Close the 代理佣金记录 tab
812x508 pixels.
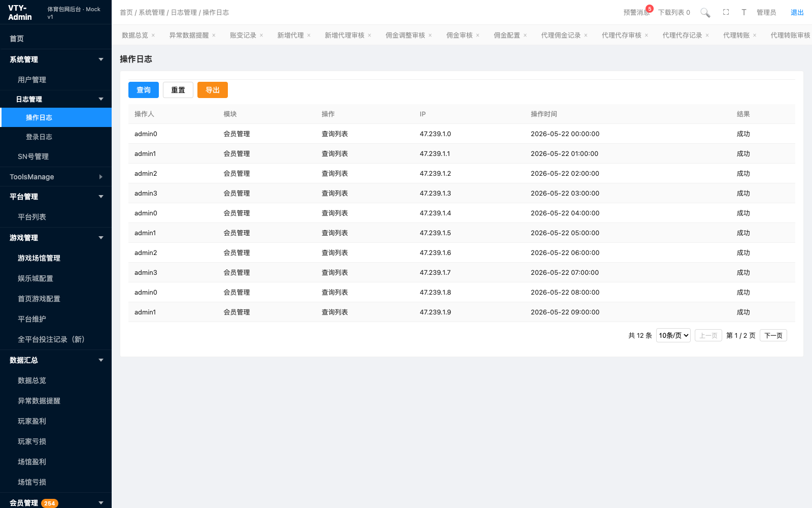click(586, 36)
